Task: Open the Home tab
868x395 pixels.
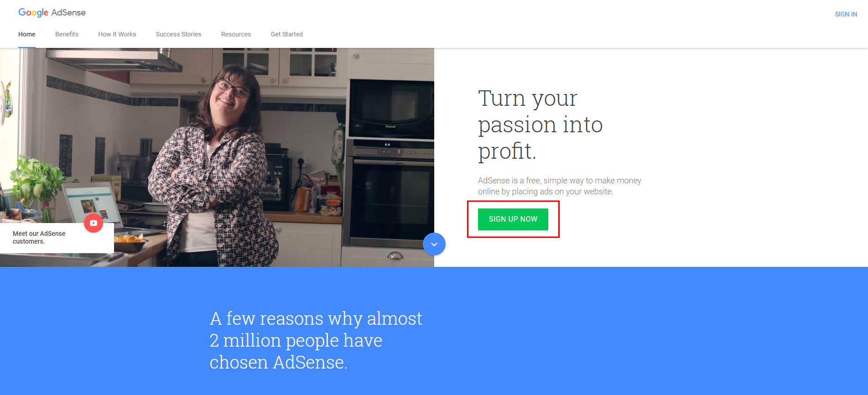Action: pos(27,34)
